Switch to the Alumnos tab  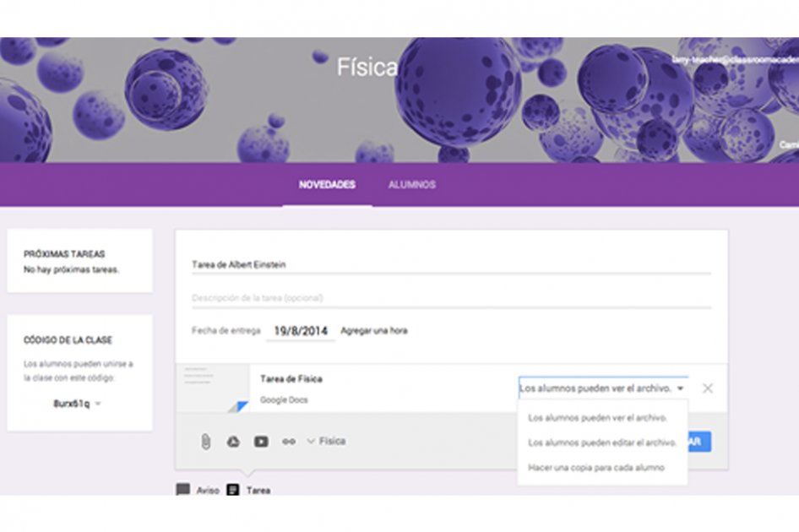(x=411, y=184)
